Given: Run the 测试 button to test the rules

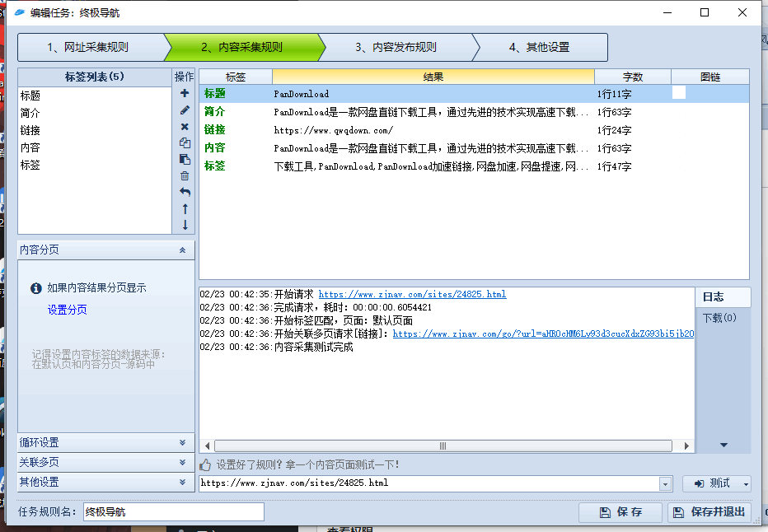Looking at the screenshot, I should point(718,483).
